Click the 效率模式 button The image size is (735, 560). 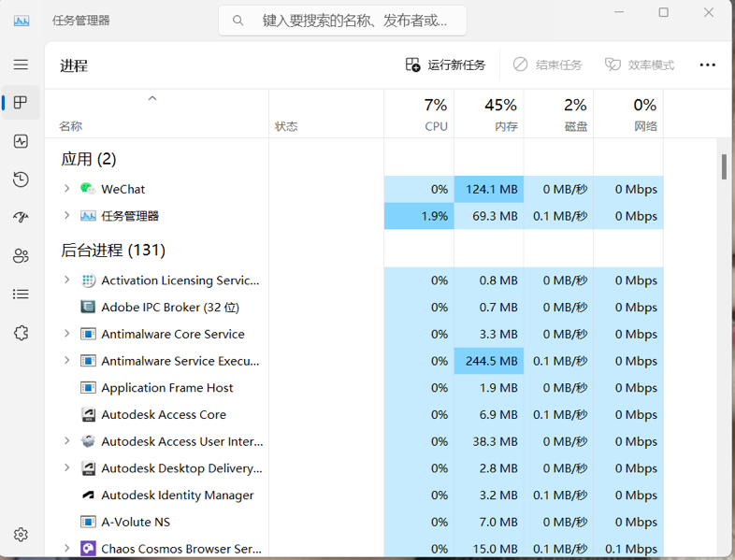pyautogui.click(x=640, y=65)
